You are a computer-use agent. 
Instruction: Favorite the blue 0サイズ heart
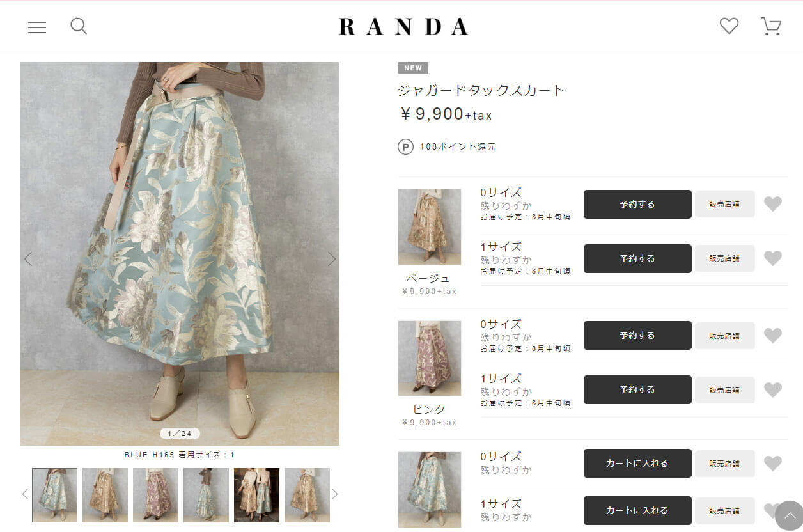pos(773,463)
